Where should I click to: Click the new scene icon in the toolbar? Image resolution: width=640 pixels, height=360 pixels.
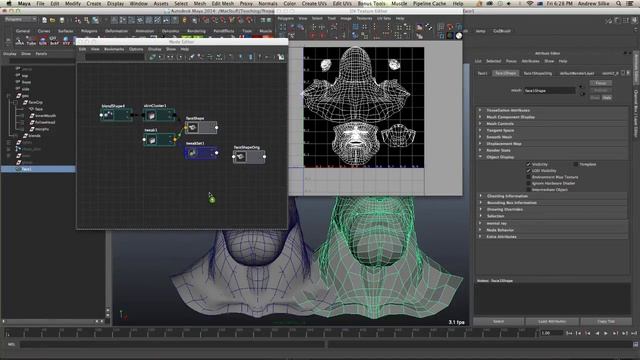44,20
